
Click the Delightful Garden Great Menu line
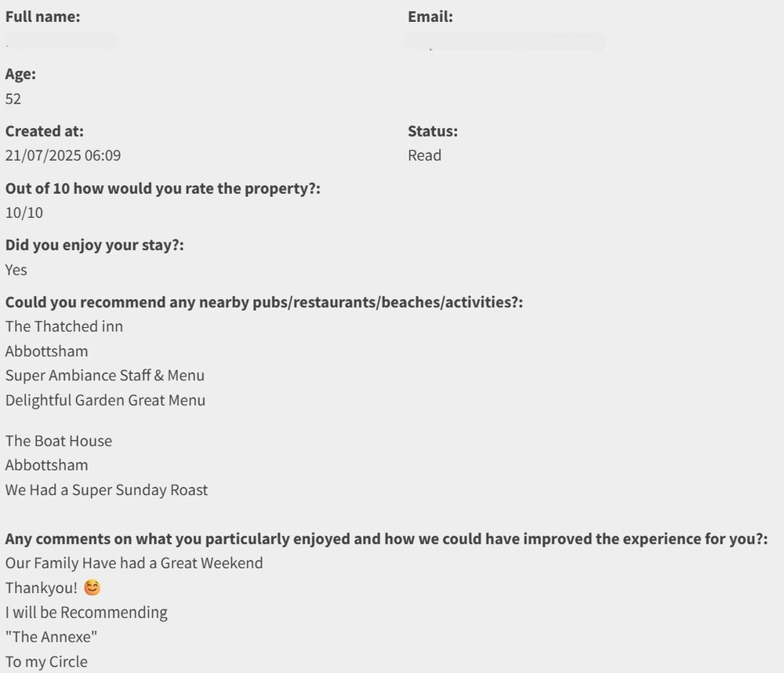(x=105, y=400)
